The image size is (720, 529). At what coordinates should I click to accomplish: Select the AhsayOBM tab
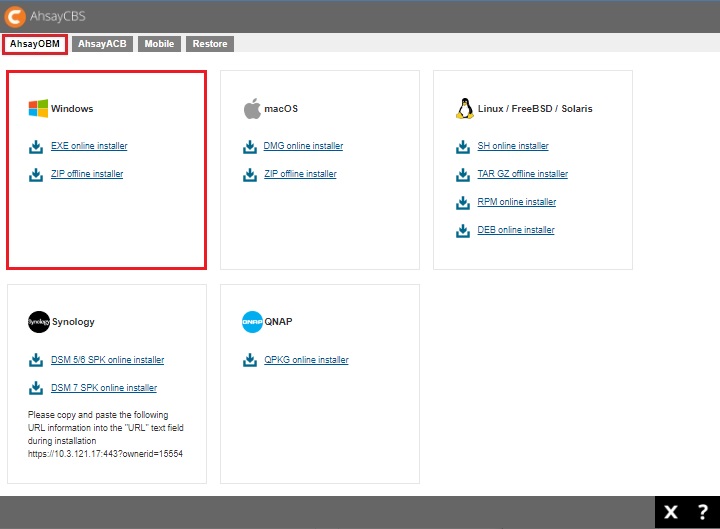tap(35, 44)
